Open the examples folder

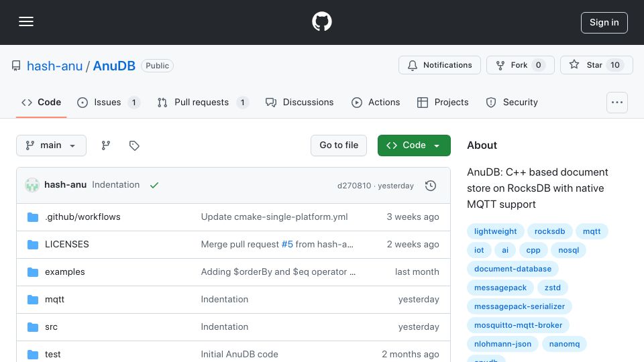click(x=65, y=271)
